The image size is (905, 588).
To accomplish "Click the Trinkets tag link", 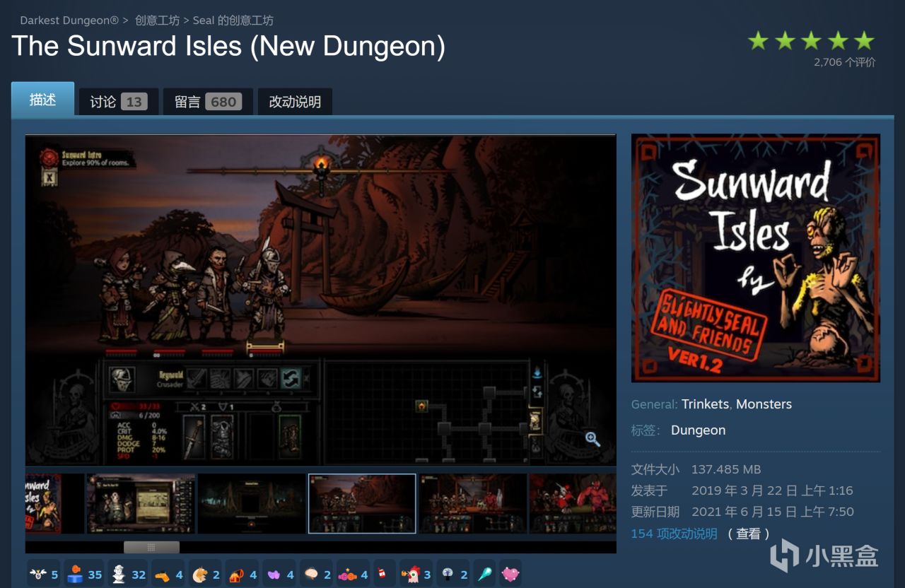I will [x=705, y=404].
